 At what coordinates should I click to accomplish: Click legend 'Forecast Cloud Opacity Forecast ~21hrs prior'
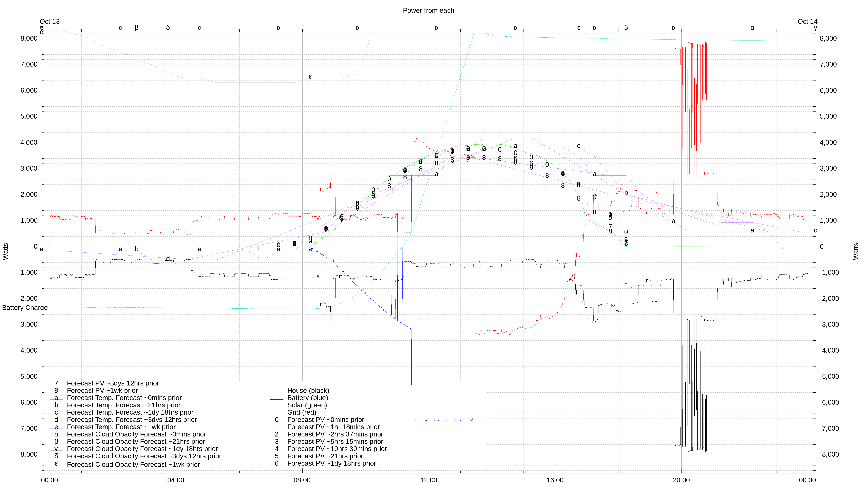136,442
